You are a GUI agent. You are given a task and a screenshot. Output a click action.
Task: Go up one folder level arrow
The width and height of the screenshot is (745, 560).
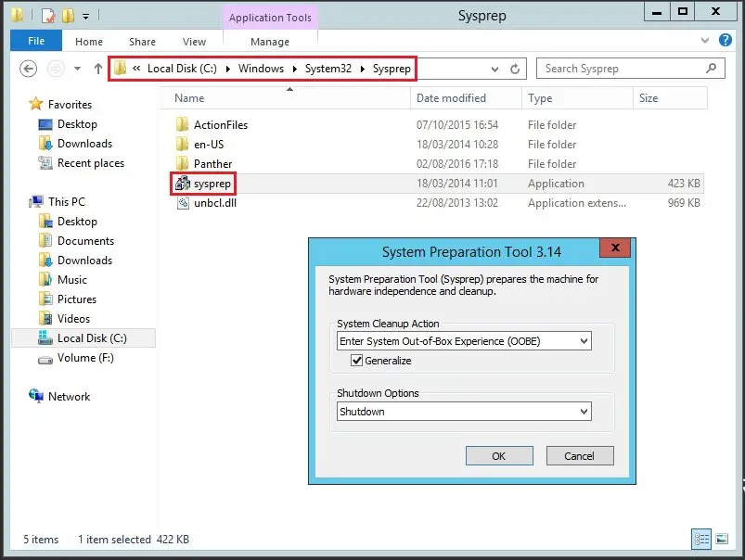tap(97, 69)
